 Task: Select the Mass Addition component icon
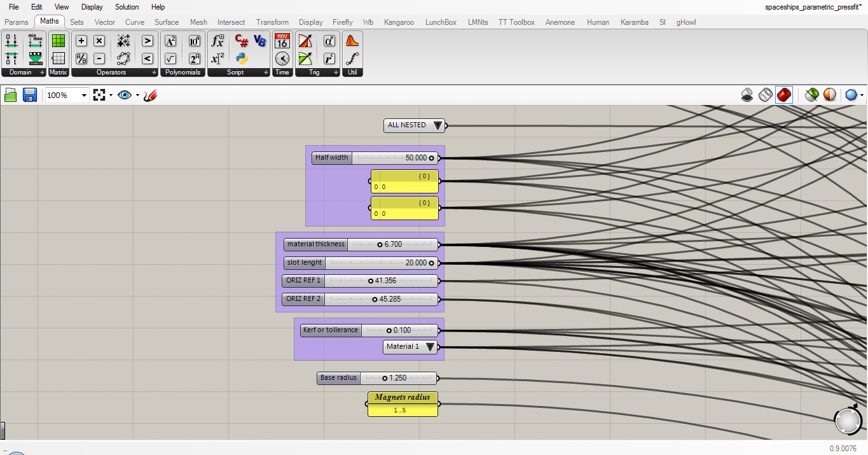(124, 41)
